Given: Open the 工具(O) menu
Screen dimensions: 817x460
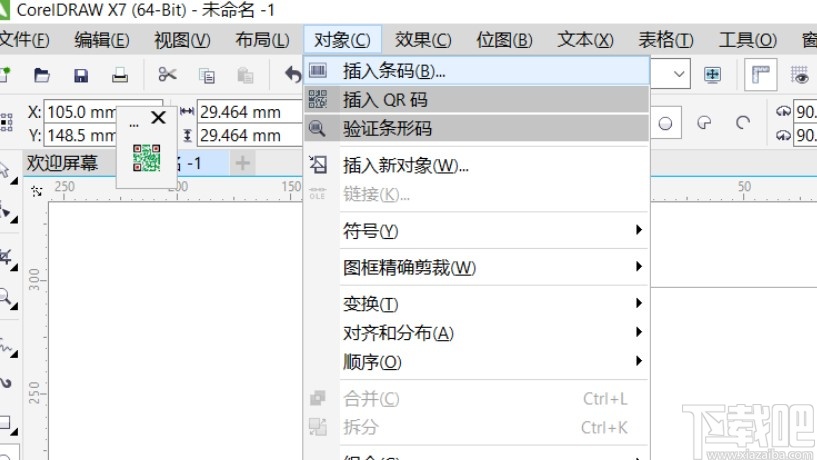Looking at the screenshot, I should tap(748, 40).
